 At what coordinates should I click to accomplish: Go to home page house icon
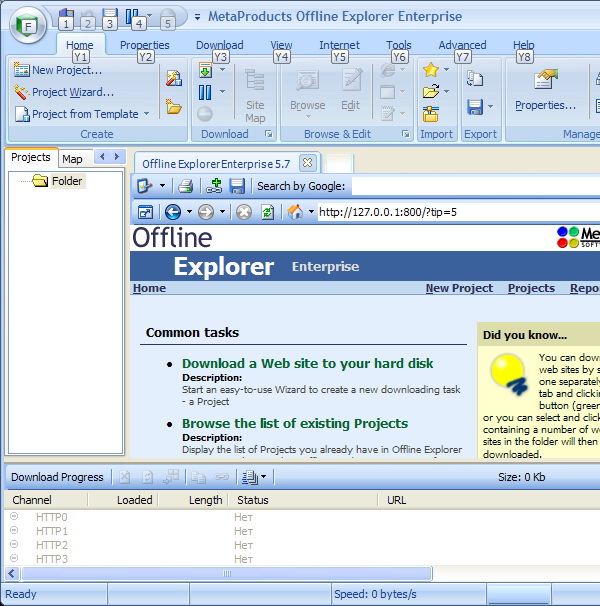pos(295,212)
